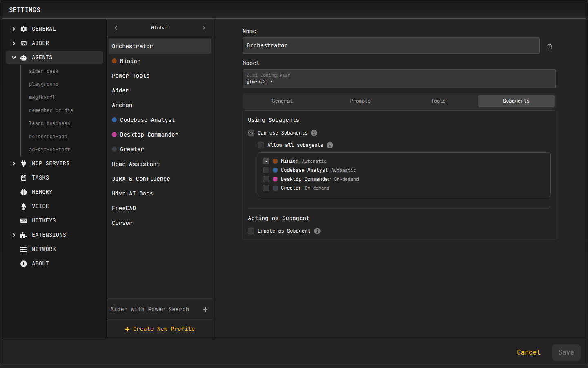Uncheck the Minion subagent checkbox

pos(266,161)
